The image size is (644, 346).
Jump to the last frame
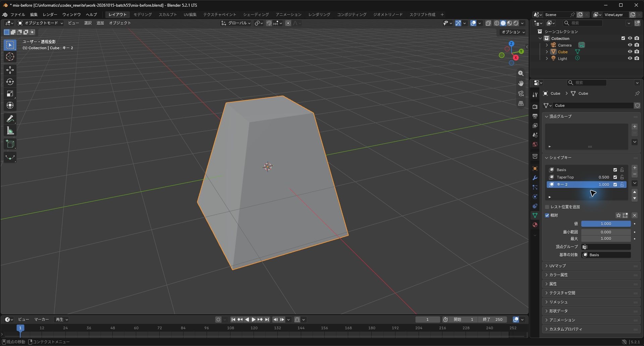pyautogui.click(x=267, y=320)
